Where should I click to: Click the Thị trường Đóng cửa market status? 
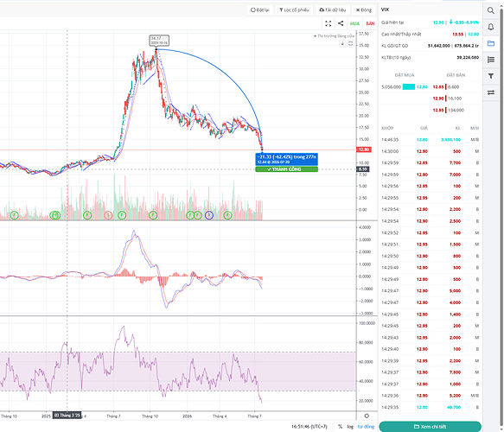pos(334,35)
